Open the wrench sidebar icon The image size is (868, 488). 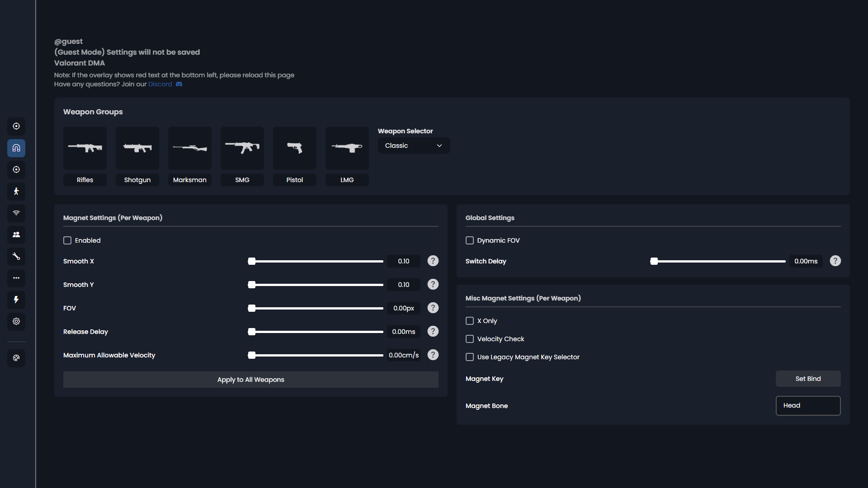(16, 257)
